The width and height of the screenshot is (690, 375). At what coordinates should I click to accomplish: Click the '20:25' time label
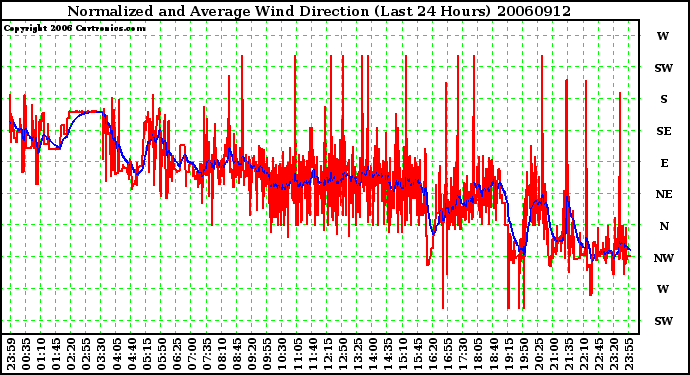click(x=539, y=354)
